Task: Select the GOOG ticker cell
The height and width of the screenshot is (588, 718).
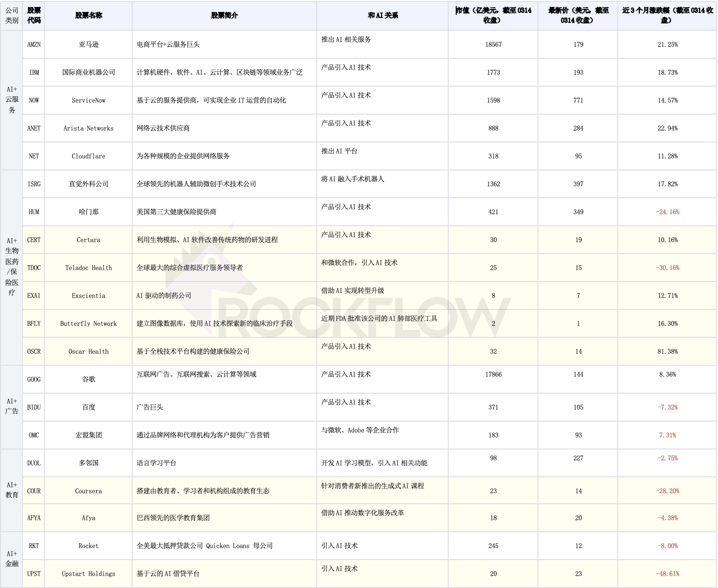Action: [34, 379]
